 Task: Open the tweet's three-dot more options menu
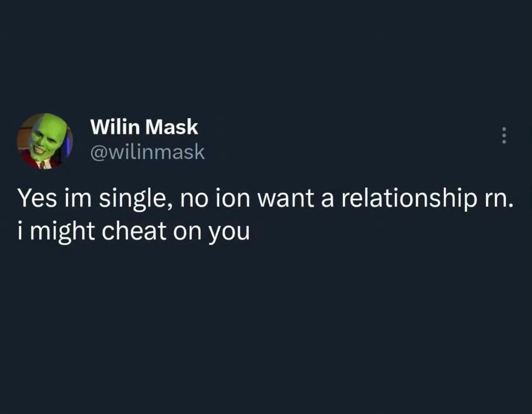tap(504, 136)
